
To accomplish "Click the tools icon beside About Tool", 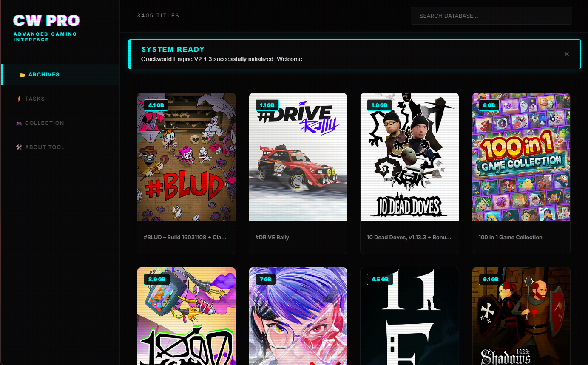I will (x=19, y=147).
